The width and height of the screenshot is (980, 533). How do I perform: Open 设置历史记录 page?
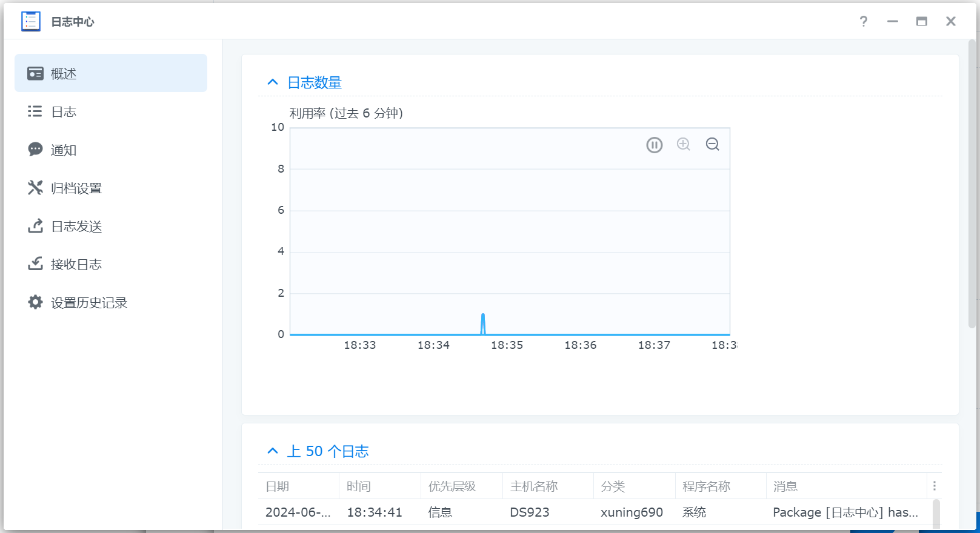(x=111, y=302)
